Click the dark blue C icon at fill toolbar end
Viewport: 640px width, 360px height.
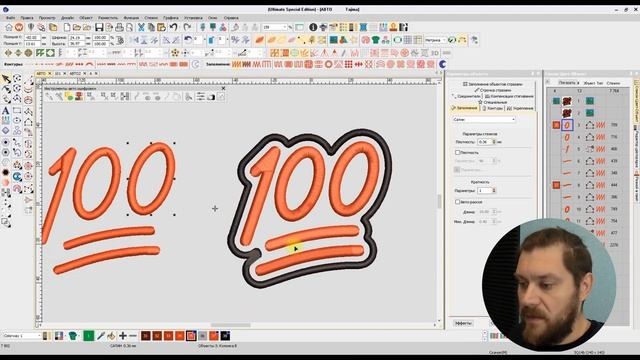(442, 64)
